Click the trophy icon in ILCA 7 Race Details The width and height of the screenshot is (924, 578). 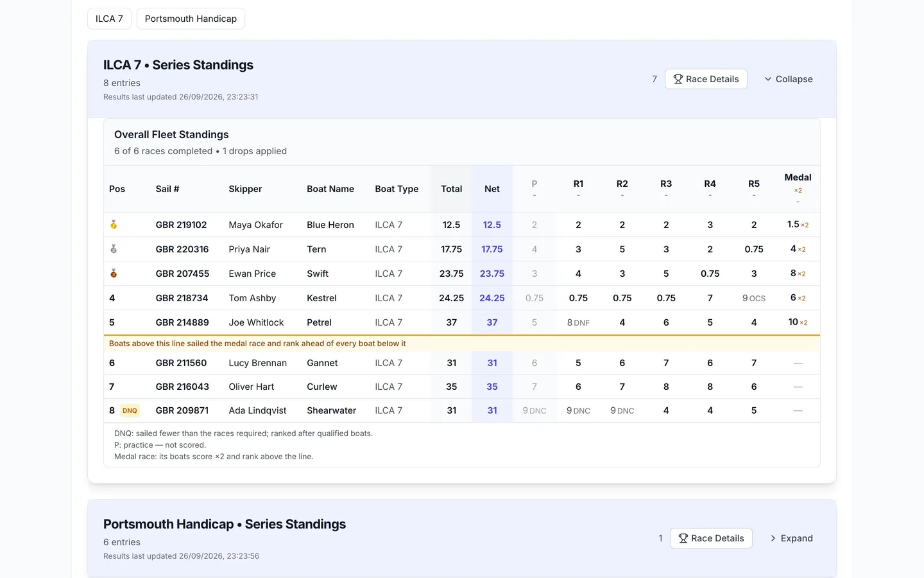678,79
